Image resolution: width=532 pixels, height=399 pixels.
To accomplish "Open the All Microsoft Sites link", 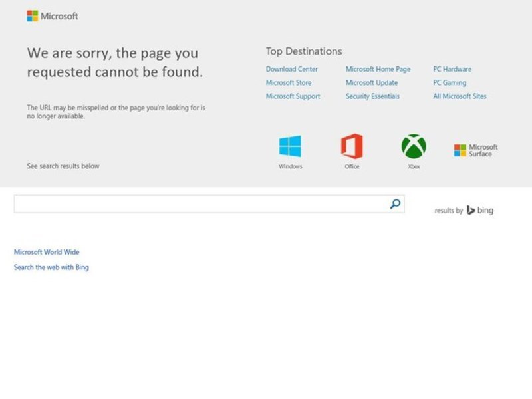I will coord(460,96).
